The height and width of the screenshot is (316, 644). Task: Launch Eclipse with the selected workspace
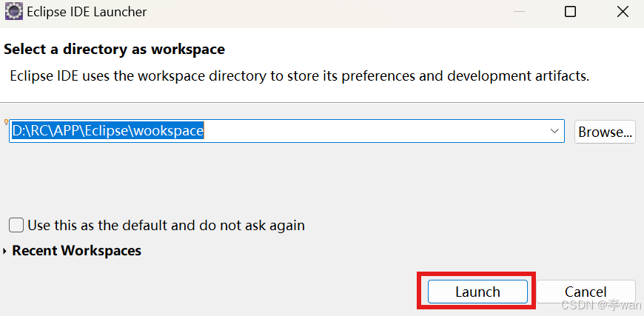coord(477,292)
